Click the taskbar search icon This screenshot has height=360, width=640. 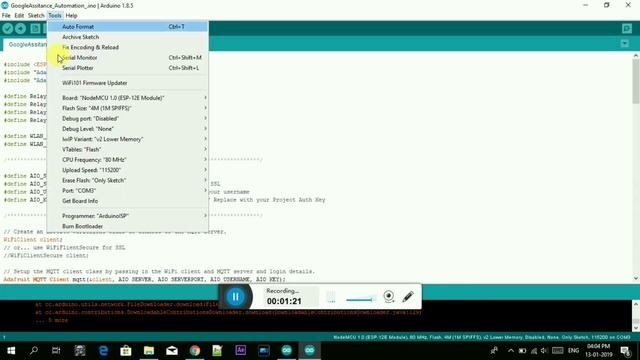pos(34,350)
